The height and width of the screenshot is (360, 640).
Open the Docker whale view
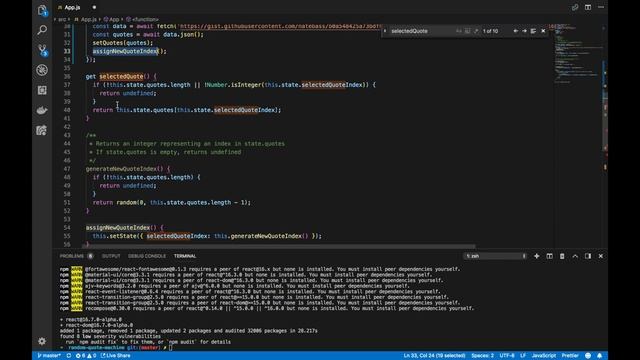[x=42, y=110]
